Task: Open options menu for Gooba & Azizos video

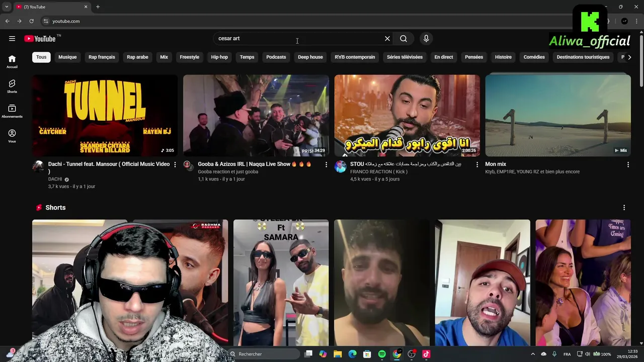Action: pyautogui.click(x=326, y=164)
